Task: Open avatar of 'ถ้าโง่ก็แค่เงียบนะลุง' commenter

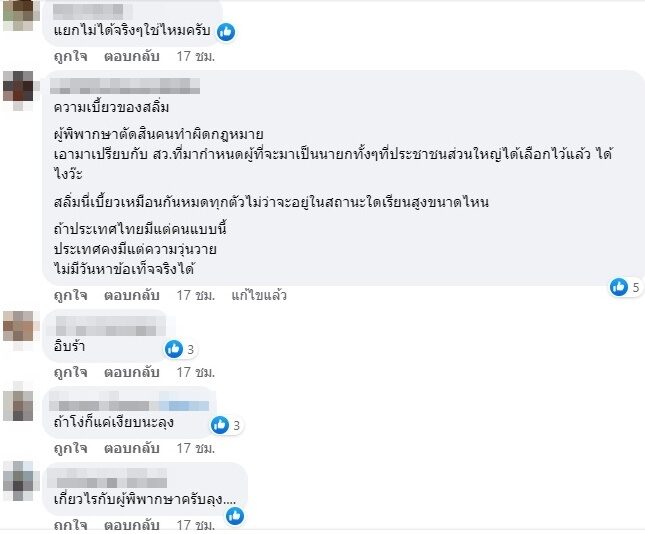Action: (18, 405)
